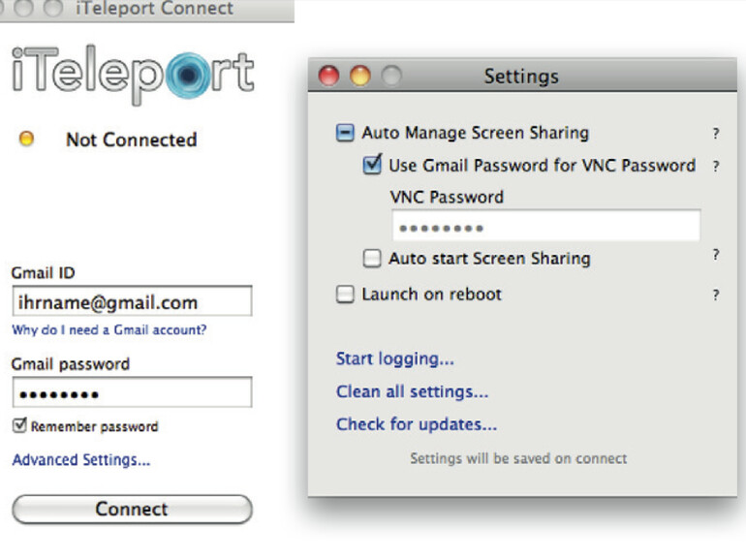This screenshot has width=746, height=560.
Task: Uncheck Use Gmail Password for VNC Password
Action: coord(372,165)
